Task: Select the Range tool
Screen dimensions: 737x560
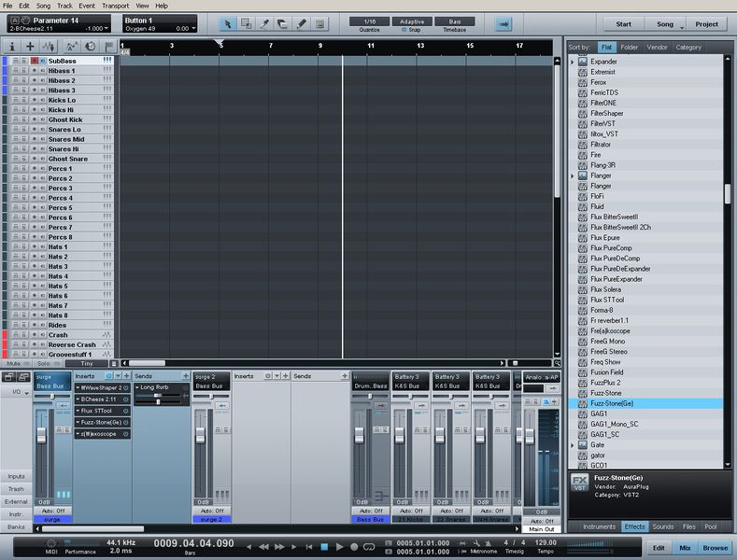Action: coord(246,23)
